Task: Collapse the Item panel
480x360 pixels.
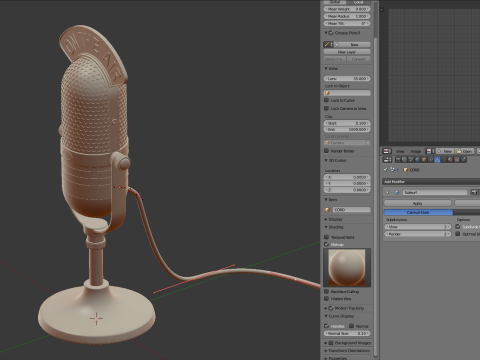Action: pos(326,199)
